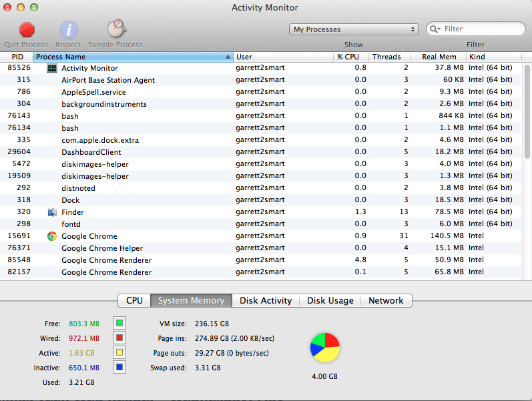Select diskimages-helper with PID 19509
The width and height of the screenshot is (532, 401).
[261, 176]
